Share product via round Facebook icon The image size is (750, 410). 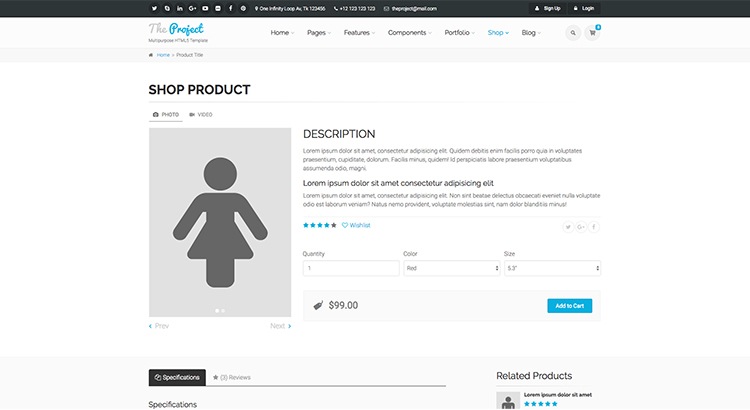pyautogui.click(x=594, y=227)
